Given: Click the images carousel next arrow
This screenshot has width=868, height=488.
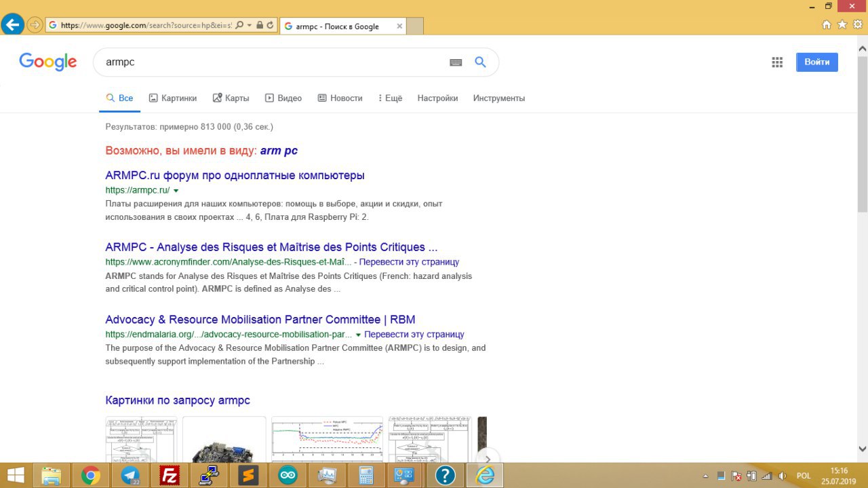Looking at the screenshot, I should 488,459.
